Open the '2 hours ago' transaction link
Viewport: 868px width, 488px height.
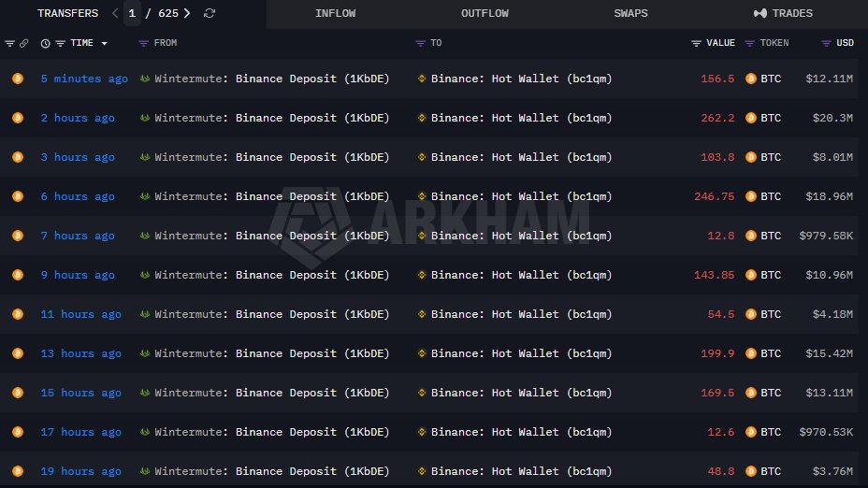coord(78,118)
